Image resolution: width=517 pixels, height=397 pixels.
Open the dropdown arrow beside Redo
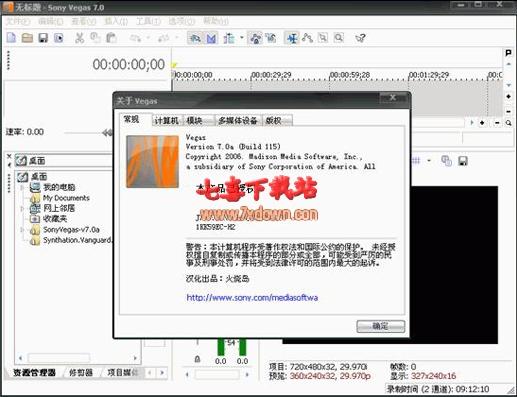pos(177,38)
